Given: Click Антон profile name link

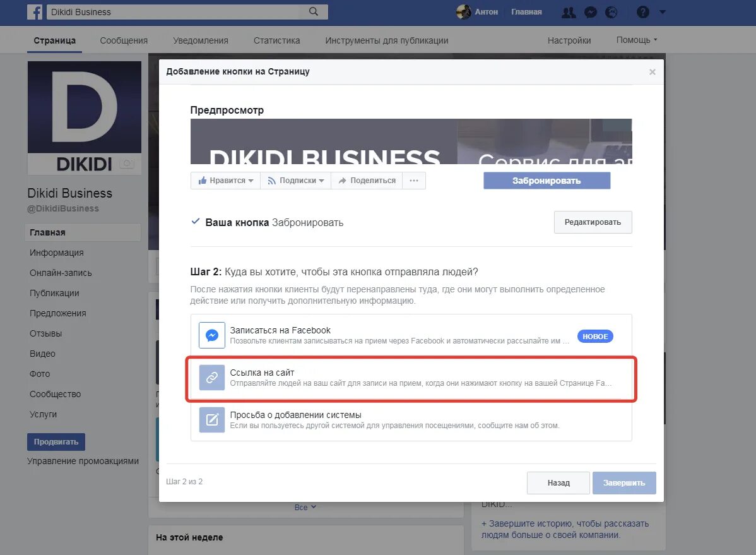Looking at the screenshot, I should (x=486, y=12).
